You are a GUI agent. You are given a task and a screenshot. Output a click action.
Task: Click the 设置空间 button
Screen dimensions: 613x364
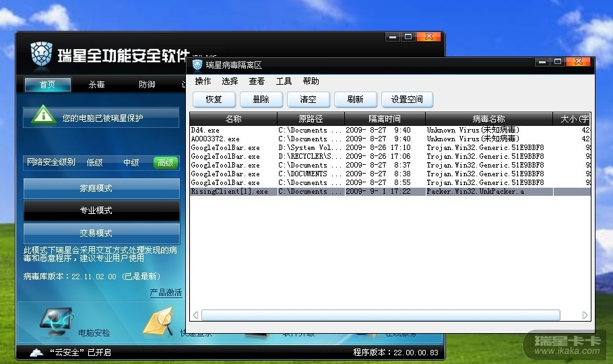point(407,99)
